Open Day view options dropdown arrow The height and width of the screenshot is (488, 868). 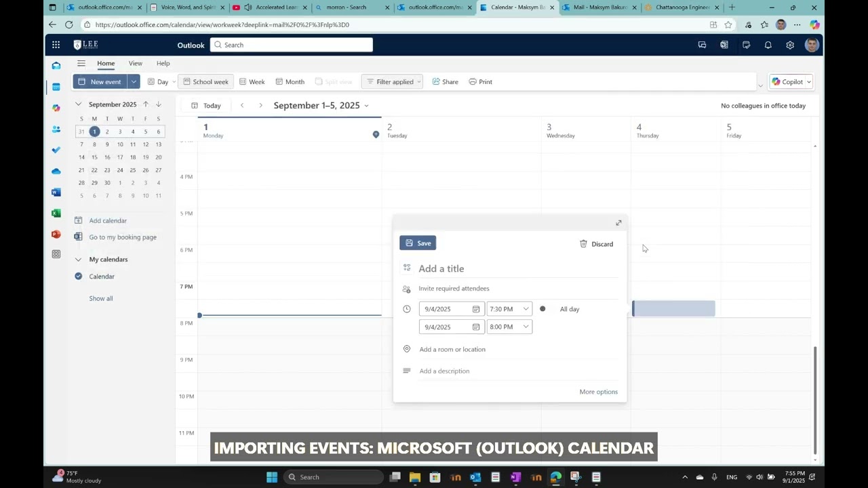pos(174,81)
